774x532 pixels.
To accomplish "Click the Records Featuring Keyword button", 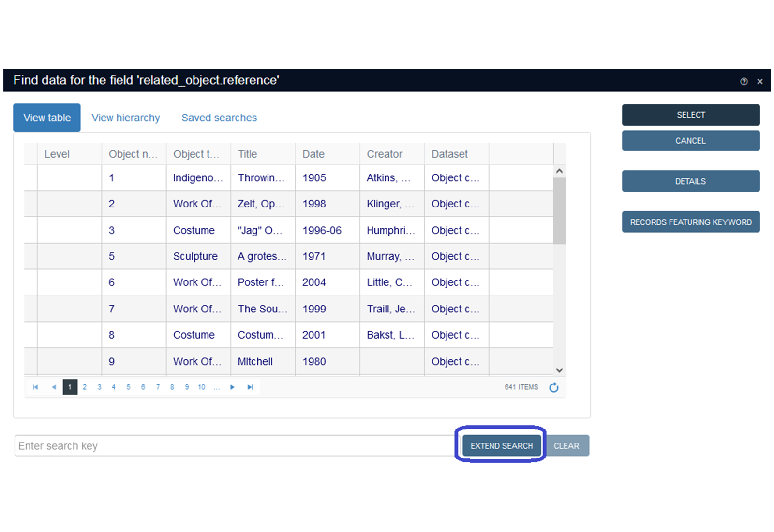I will pyautogui.click(x=690, y=222).
